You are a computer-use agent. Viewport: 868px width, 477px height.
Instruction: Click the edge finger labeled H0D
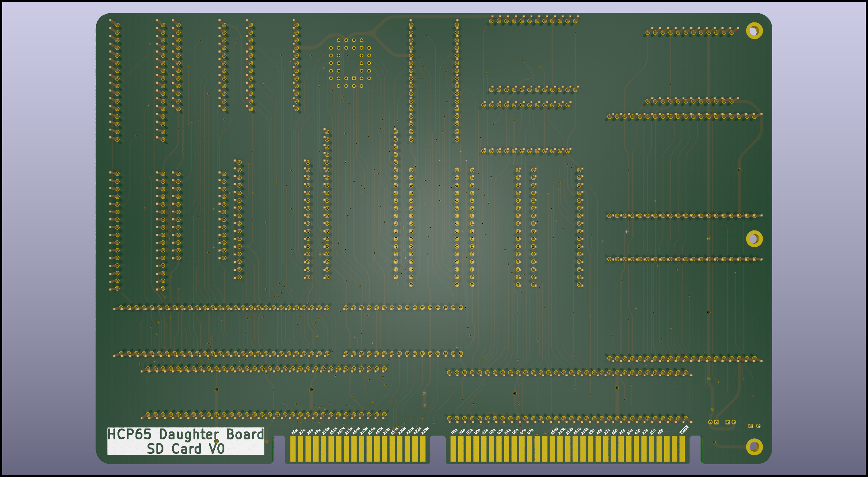tap(453, 448)
